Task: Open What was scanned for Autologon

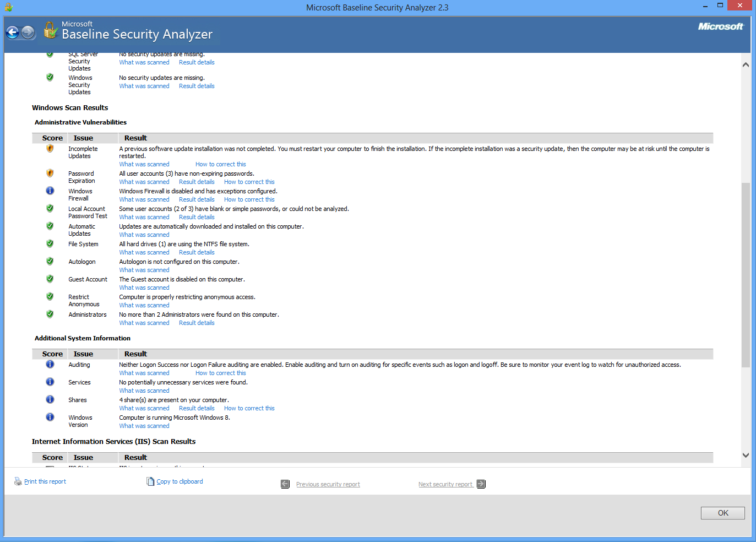Action: [144, 270]
